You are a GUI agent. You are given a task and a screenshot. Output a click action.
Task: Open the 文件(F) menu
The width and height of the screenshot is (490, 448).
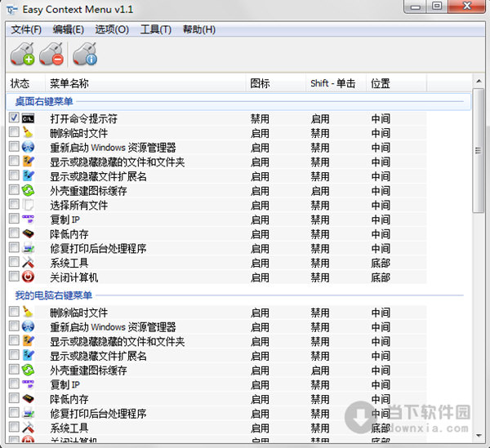click(26, 29)
